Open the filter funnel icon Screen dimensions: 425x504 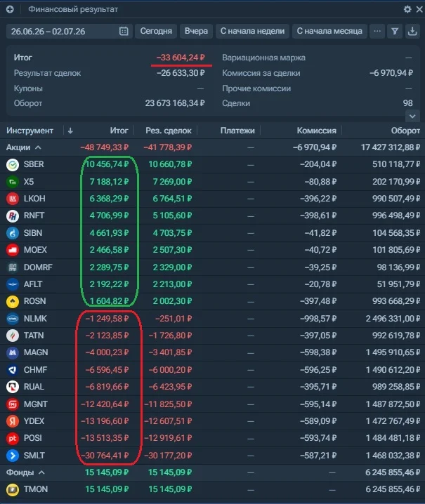(395, 31)
